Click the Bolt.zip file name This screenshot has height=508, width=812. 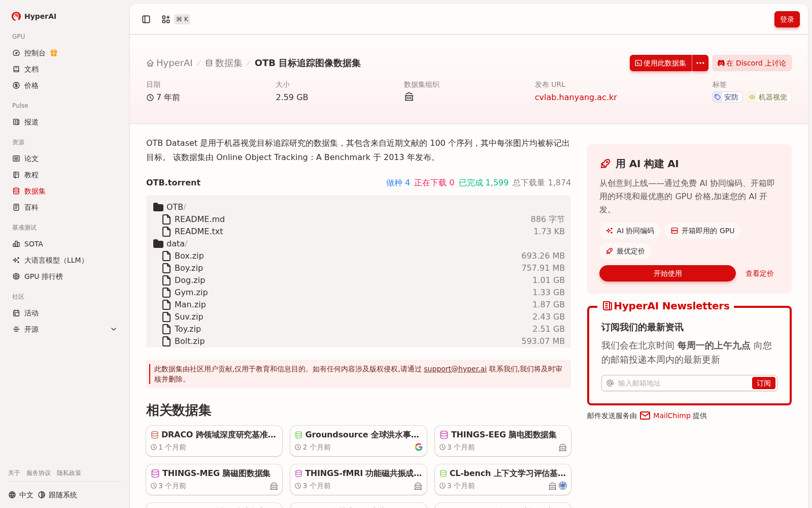click(190, 341)
